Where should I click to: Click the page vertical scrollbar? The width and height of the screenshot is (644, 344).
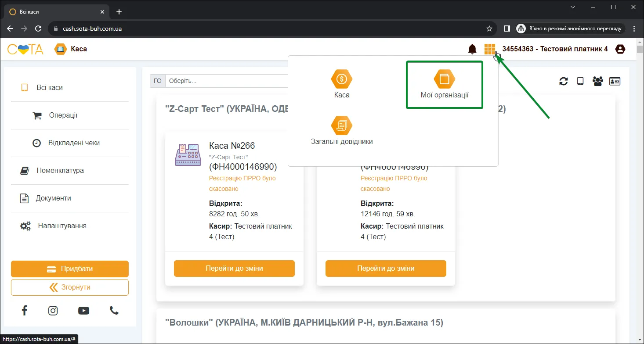point(640,191)
